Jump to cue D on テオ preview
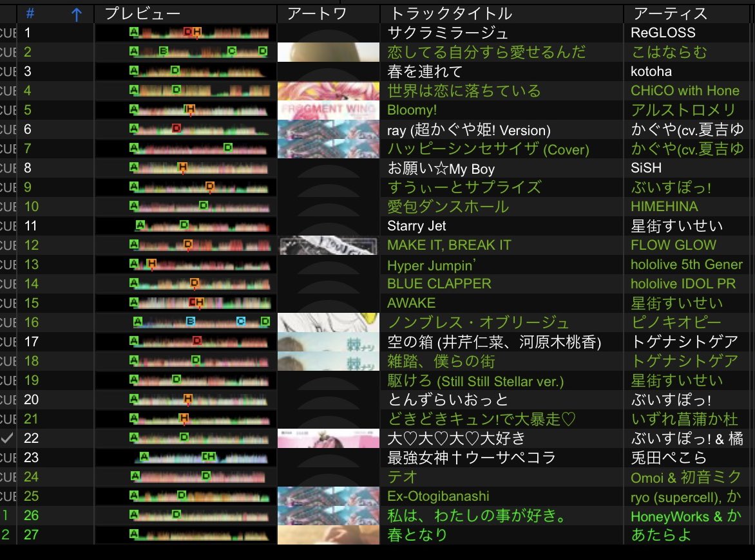This screenshot has width=755, height=560. pyautogui.click(x=206, y=476)
